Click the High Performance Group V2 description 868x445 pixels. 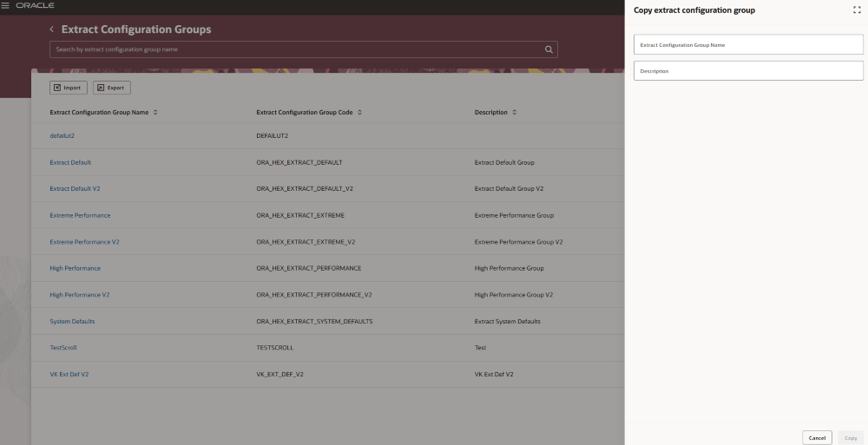[513, 295]
